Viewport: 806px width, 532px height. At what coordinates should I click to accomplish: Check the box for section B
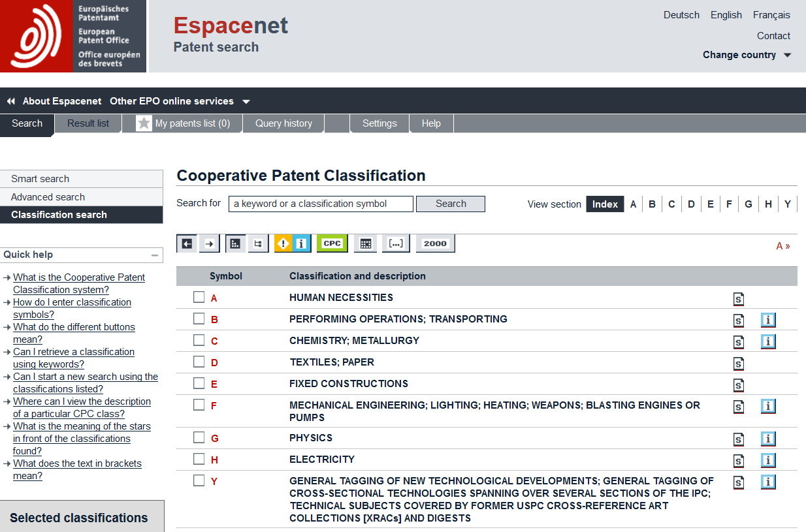(199, 319)
